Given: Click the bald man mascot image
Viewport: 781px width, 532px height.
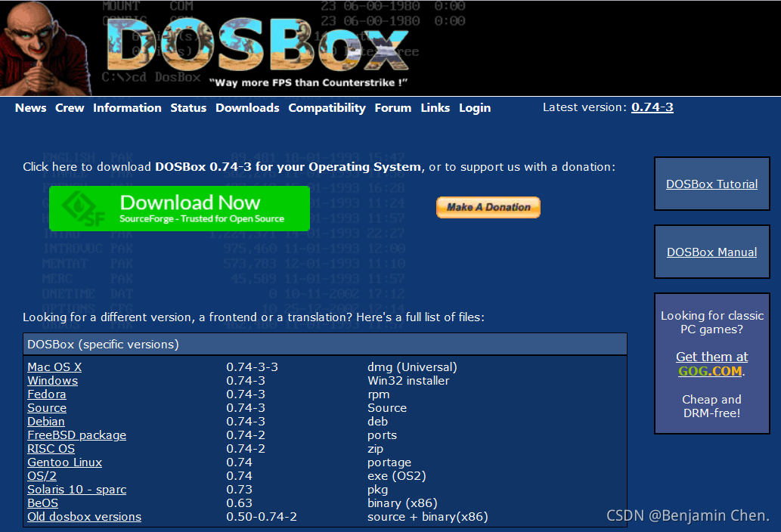Looking at the screenshot, I should (x=45, y=48).
